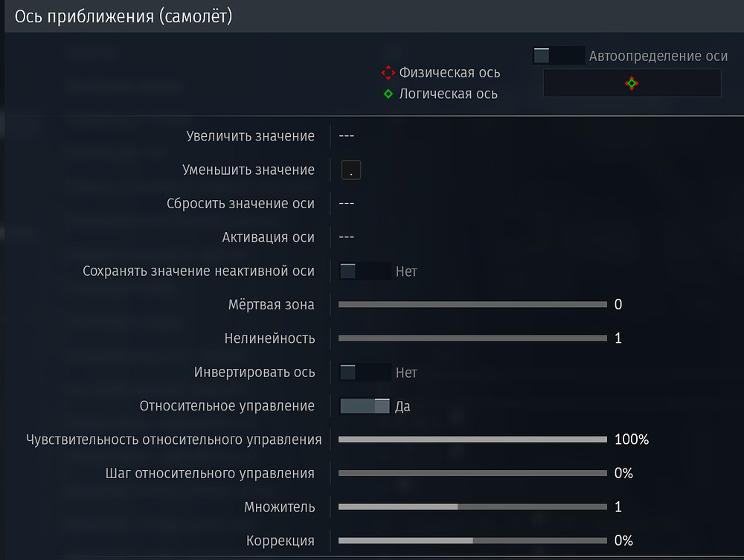Click the Относительное управление label
Screen dimensions: 744x560
pos(227,406)
